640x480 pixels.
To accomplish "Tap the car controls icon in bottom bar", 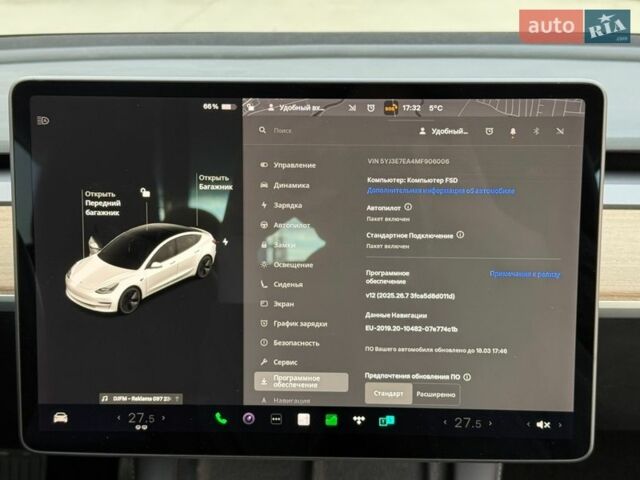I will point(61,417).
